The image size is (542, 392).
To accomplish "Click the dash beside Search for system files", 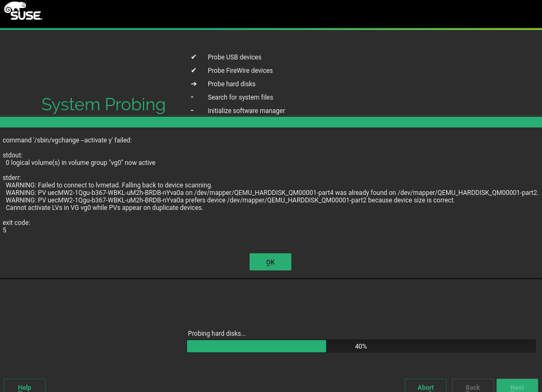I will click(192, 97).
